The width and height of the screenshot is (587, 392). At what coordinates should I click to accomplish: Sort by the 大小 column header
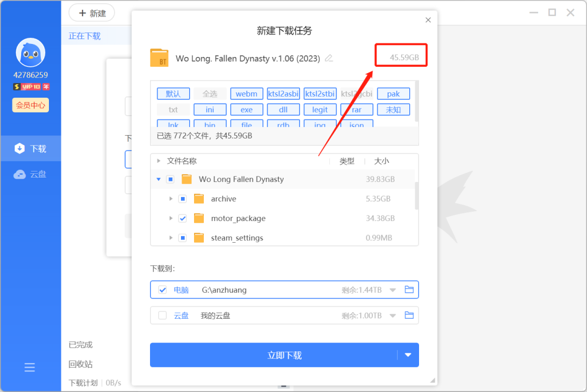tap(382, 161)
